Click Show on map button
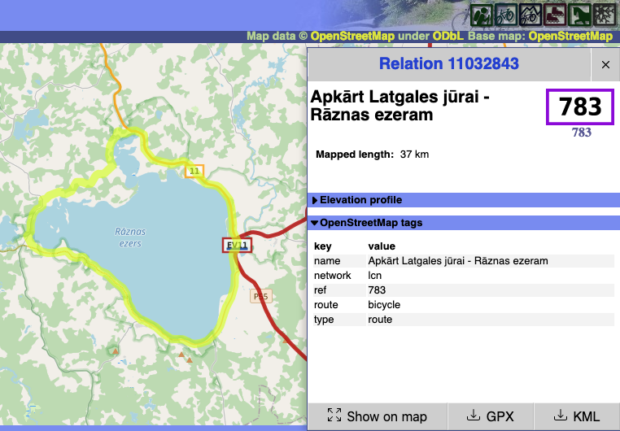620x431 pixels. coord(376,416)
